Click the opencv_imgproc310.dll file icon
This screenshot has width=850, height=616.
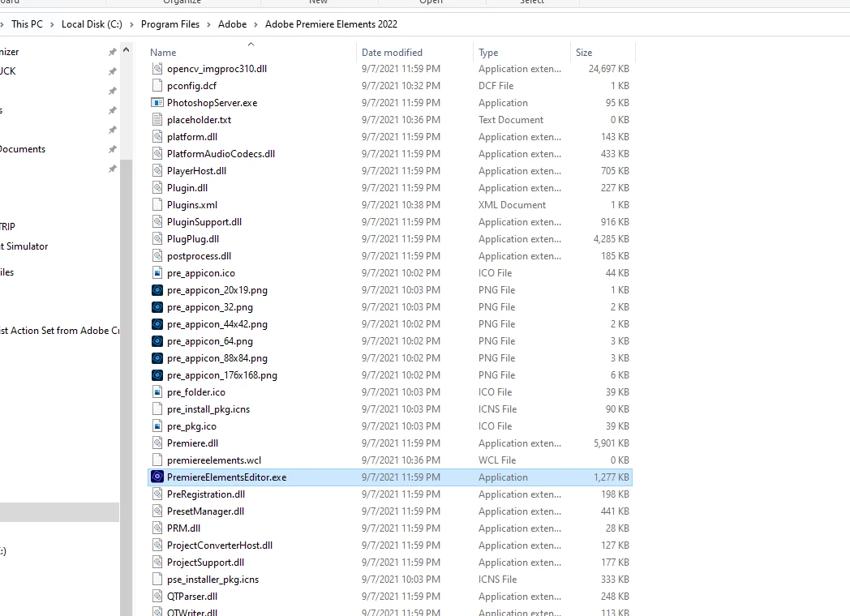coord(157,68)
